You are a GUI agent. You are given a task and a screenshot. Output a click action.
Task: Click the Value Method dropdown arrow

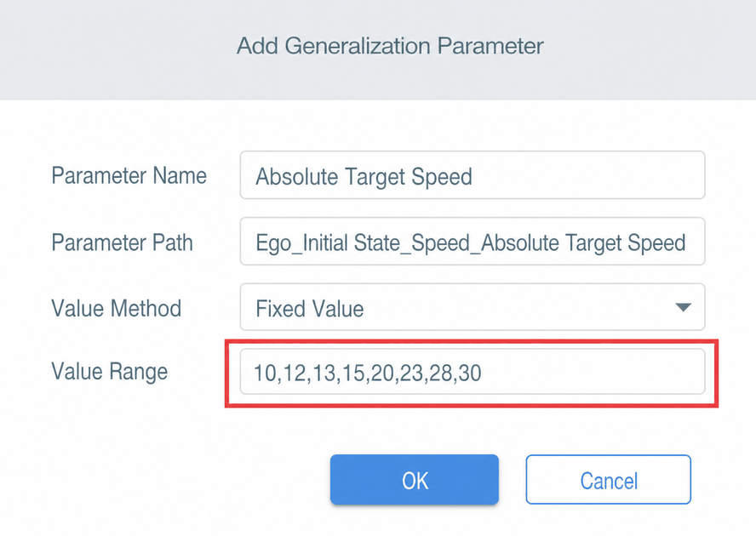tap(683, 307)
